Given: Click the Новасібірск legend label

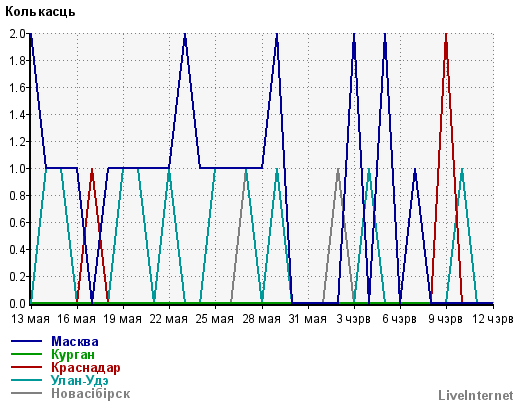Looking at the screenshot, I should [91, 393].
